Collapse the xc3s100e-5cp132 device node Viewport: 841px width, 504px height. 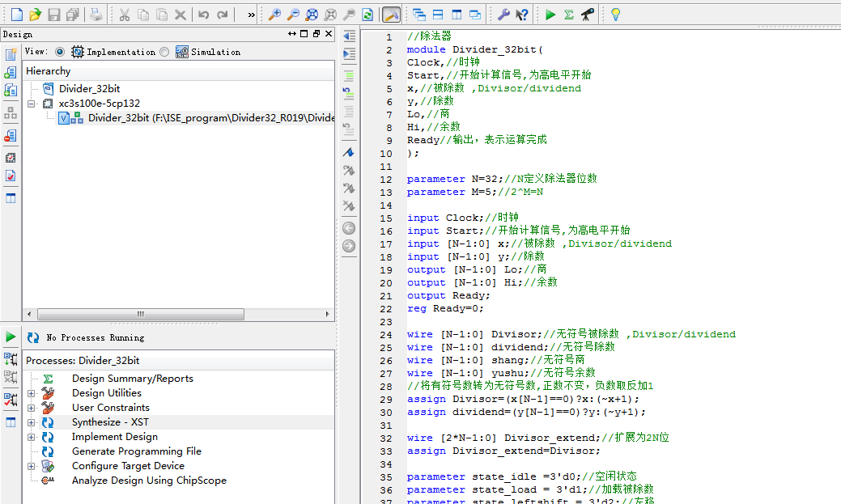32,104
